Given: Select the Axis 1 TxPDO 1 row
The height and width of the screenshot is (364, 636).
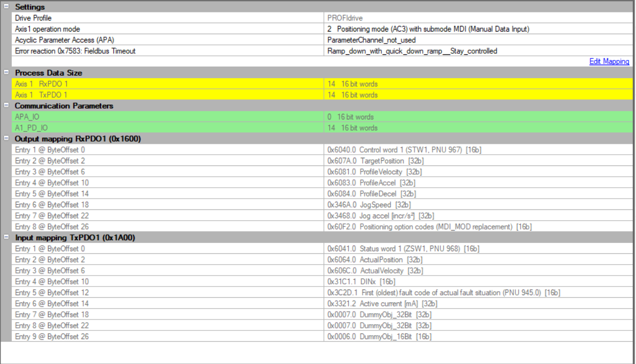Looking at the screenshot, I should 41,95.
